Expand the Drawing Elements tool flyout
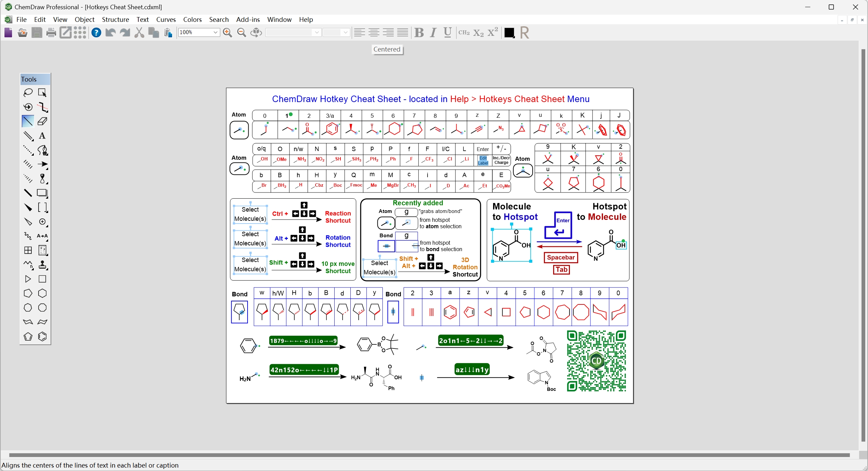Viewport: 868px width, 471px height. click(x=47, y=197)
